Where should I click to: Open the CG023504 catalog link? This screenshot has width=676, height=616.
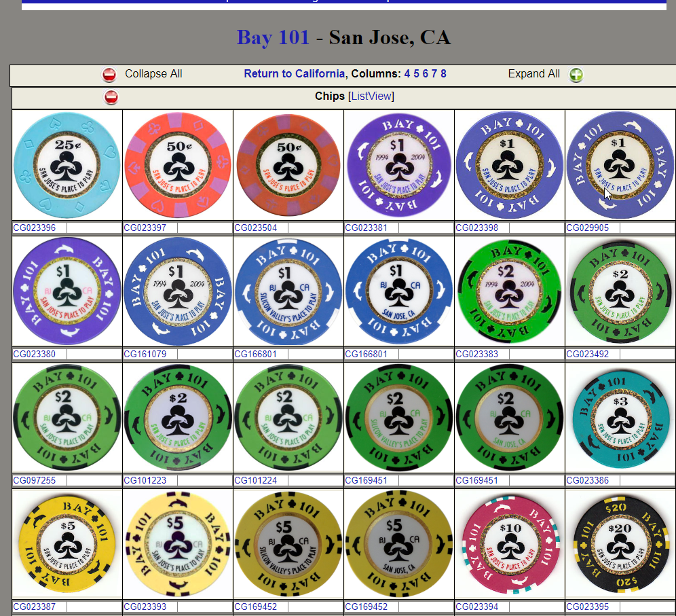[x=255, y=228]
